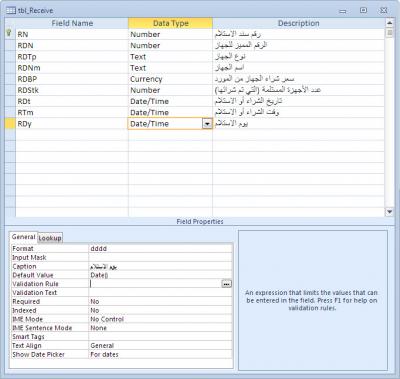Click the description cell of RDBP row
Image resolution: width=400 pixels, height=379 pixels.
click(299, 79)
